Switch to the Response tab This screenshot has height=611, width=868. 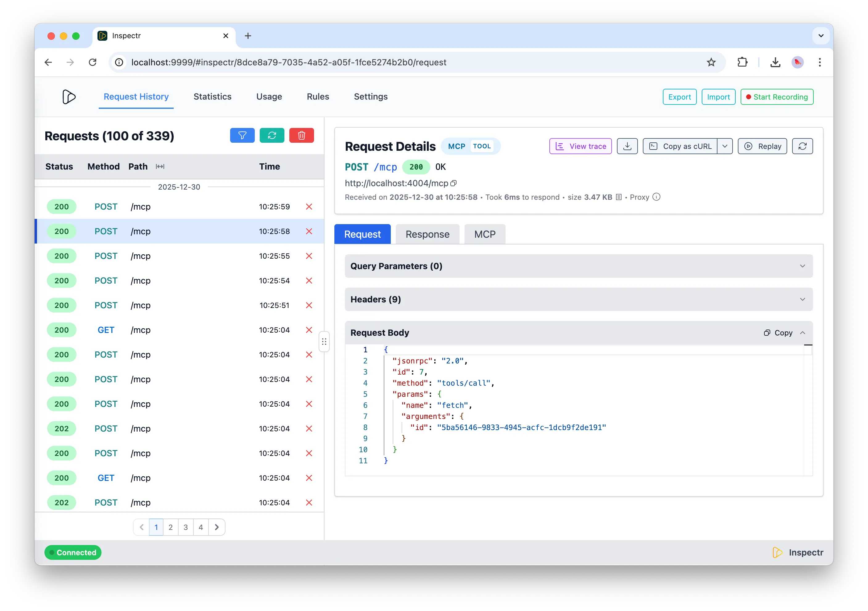(x=427, y=234)
